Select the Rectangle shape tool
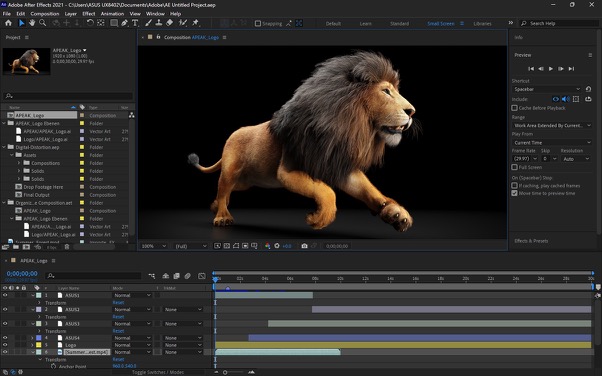The image size is (602, 376). (x=114, y=23)
